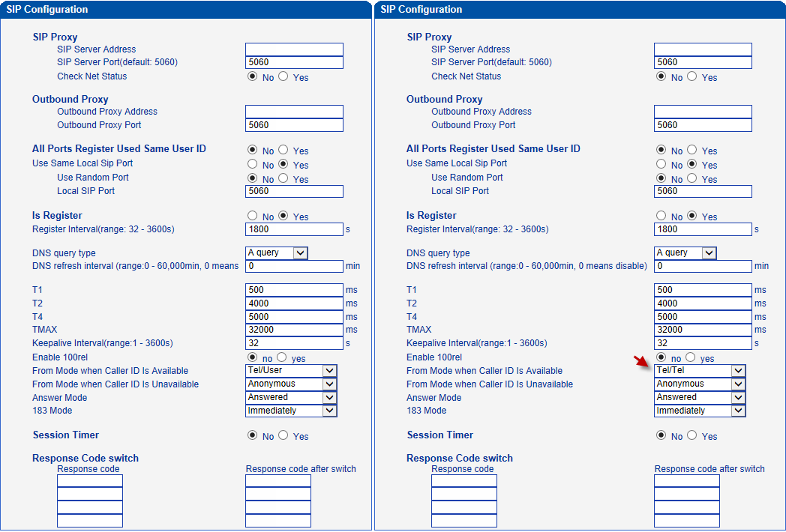Choose Yes for Use Random Port, right panel
786x532 pixels.
click(x=692, y=178)
